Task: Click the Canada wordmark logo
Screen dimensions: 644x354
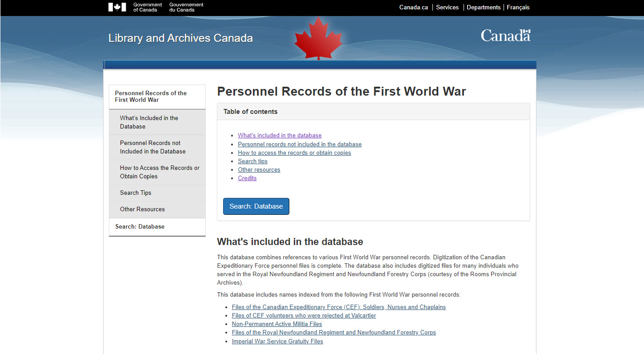Action: pos(505,36)
